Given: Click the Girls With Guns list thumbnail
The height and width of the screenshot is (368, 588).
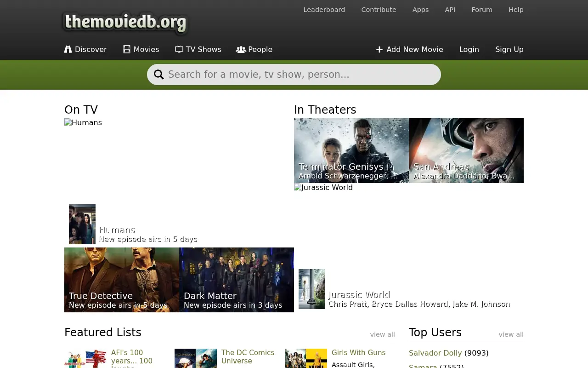Looking at the screenshot, I should pyautogui.click(x=306, y=358).
